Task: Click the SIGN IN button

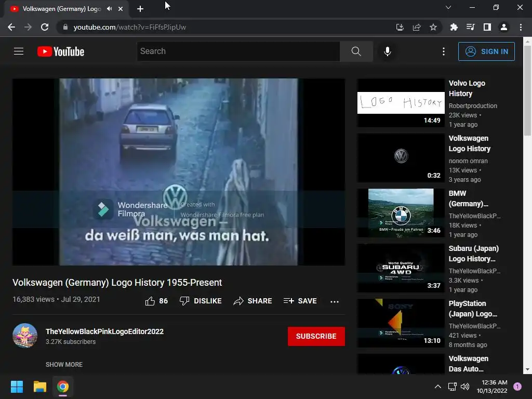Action: pos(486,51)
